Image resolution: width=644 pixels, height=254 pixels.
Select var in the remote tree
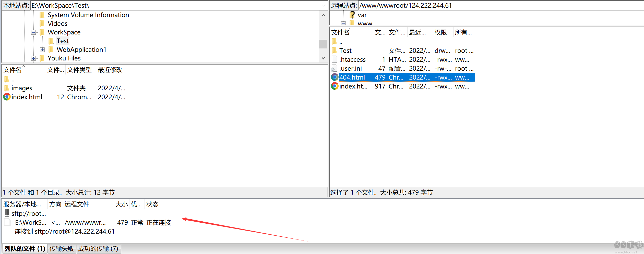(x=362, y=15)
